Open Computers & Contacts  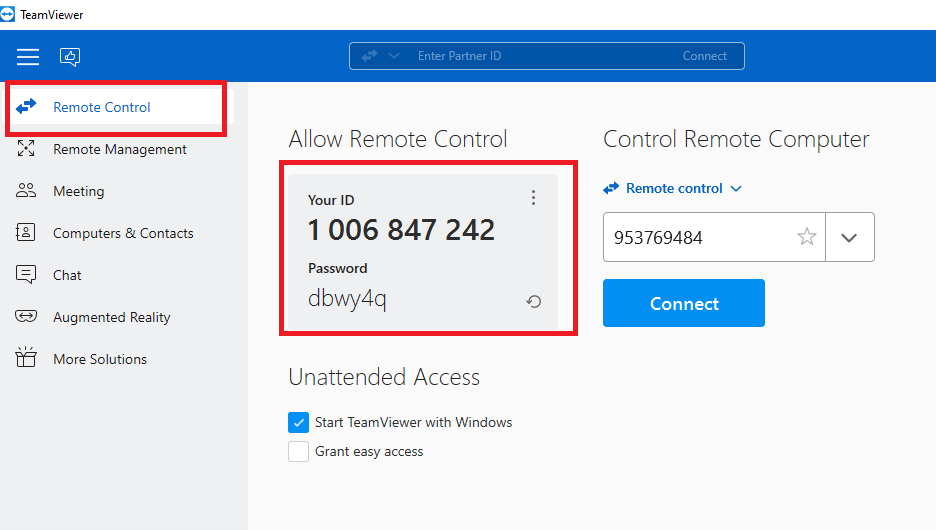click(123, 233)
